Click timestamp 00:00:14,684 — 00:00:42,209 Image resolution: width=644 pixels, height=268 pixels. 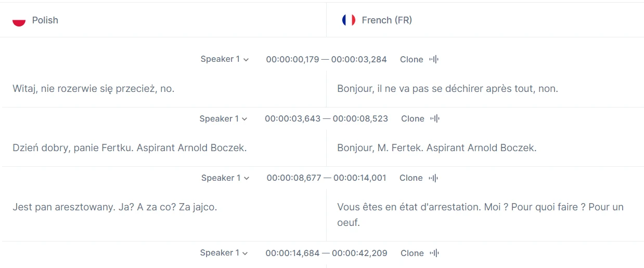point(326,253)
